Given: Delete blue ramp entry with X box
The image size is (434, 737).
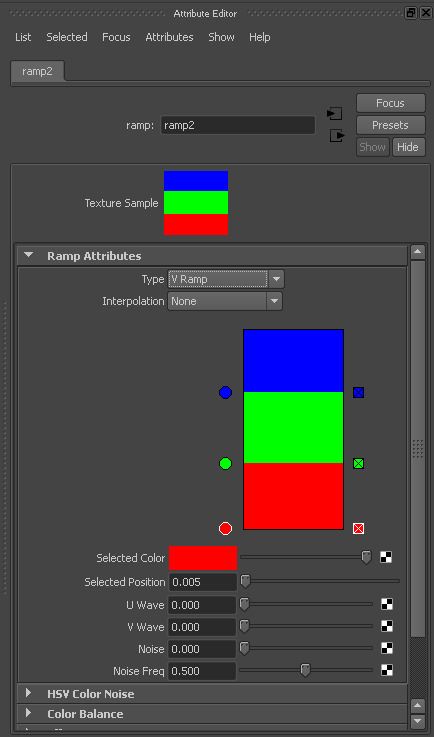Looking at the screenshot, I should click(x=358, y=392).
